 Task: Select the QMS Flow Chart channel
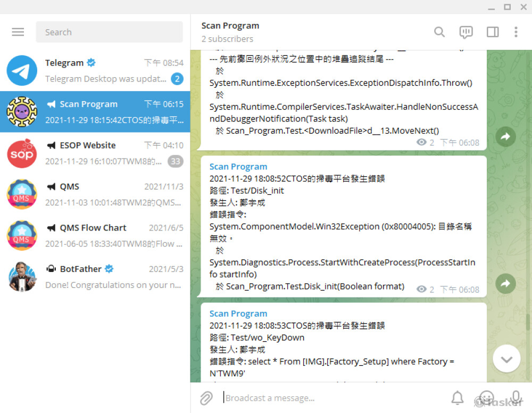tap(96, 235)
